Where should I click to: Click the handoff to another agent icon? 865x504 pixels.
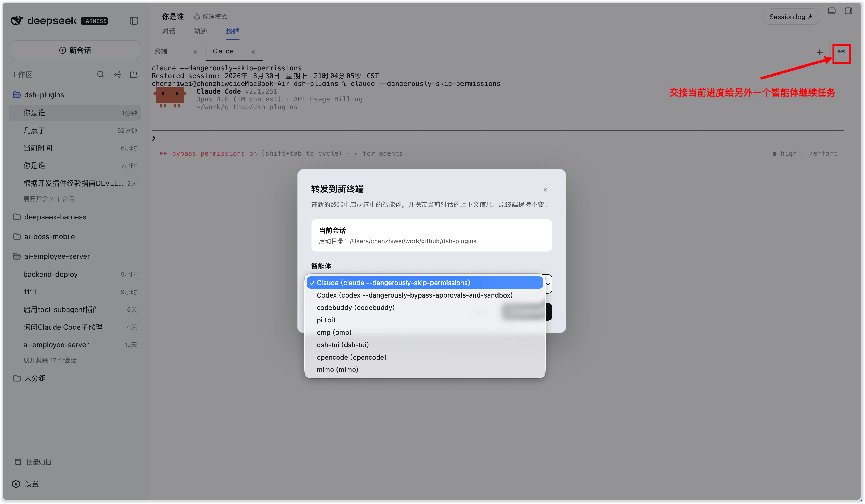point(841,51)
